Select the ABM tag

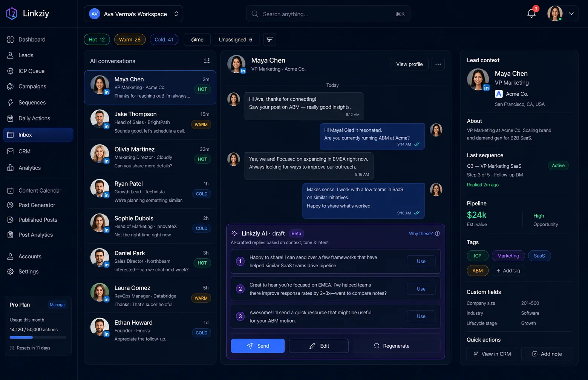[478, 271]
